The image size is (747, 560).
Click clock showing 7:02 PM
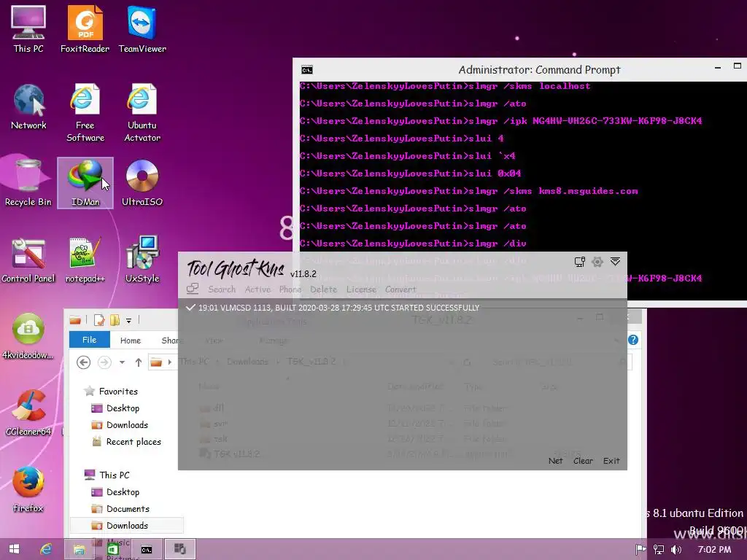[714, 550]
